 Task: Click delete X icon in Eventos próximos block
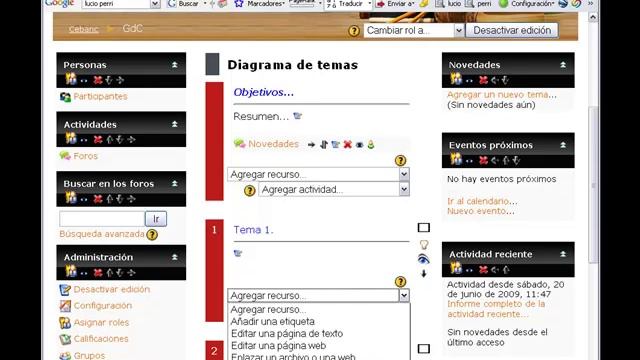coord(483,160)
